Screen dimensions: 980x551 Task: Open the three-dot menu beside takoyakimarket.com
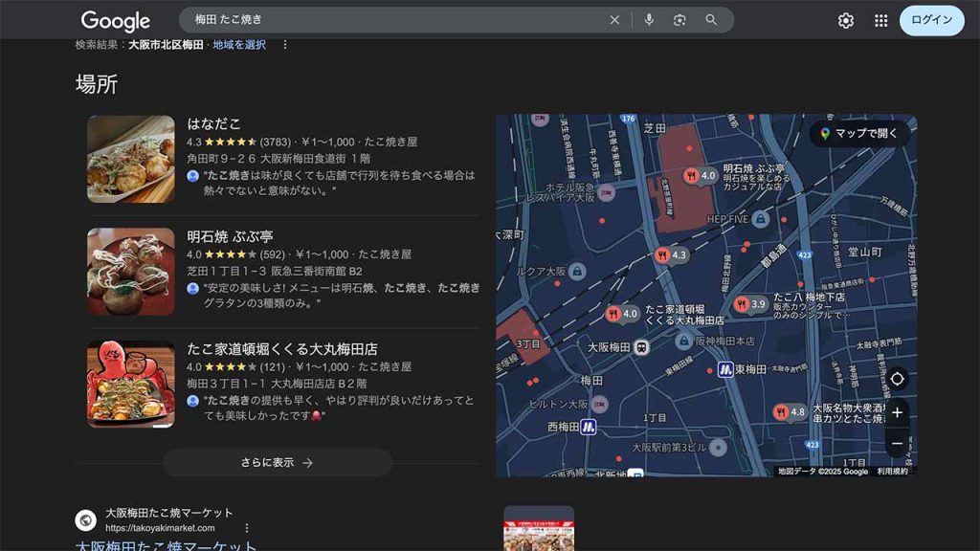[x=247, y=528]
